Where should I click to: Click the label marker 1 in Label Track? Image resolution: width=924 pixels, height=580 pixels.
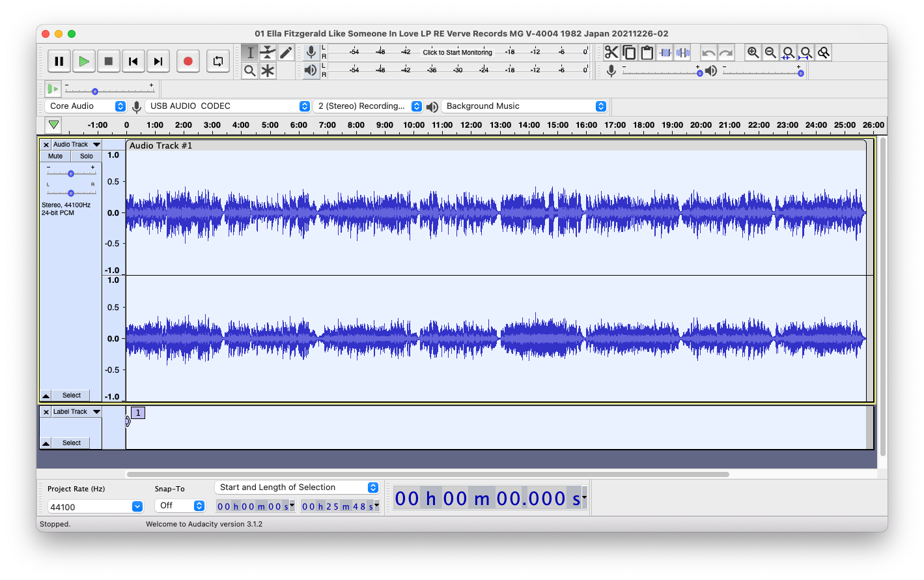tap(137, 413)
